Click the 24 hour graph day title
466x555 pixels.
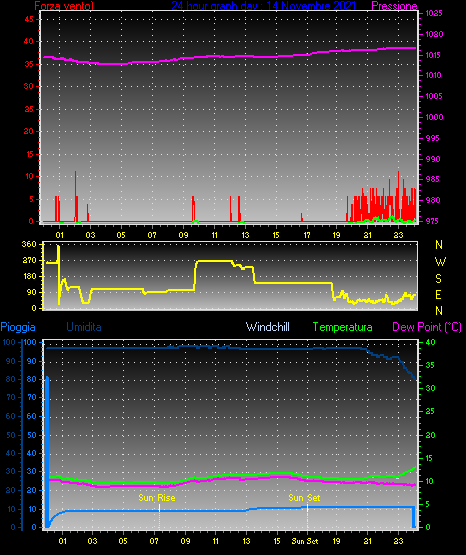(264, 6)
